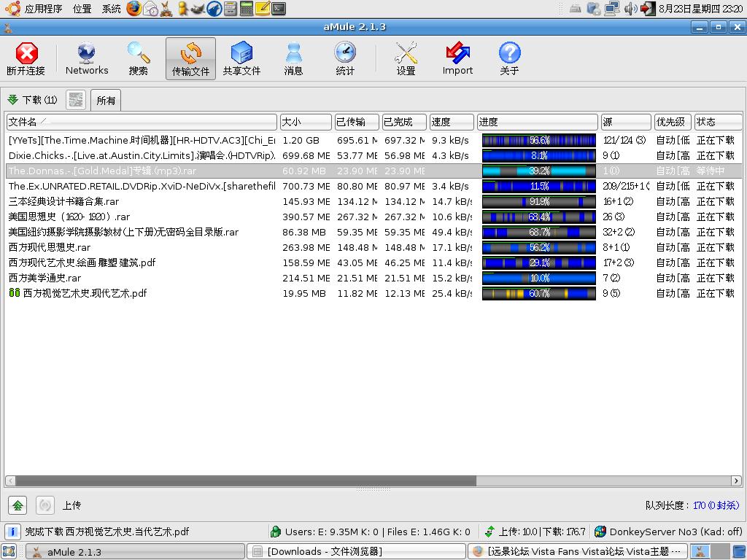Click the 49.4 kB/s speed value
The width and height of the screenshot is (747, 560).
point(452,232)
